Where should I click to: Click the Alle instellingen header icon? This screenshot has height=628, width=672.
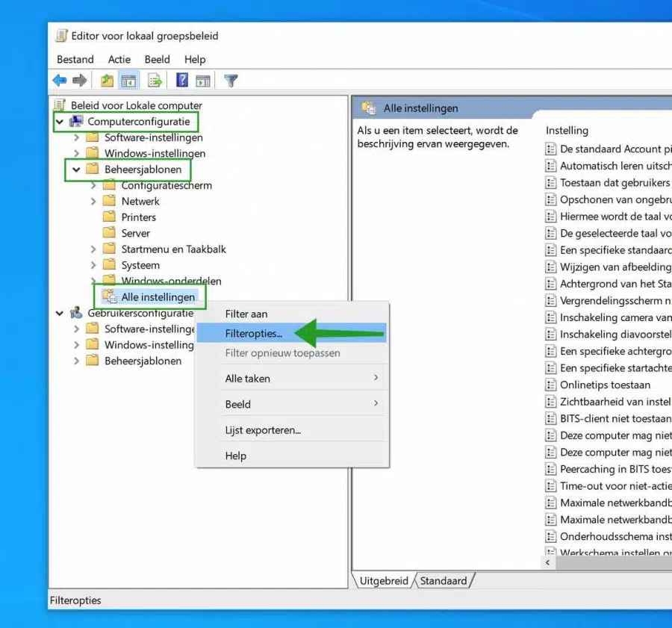click(369, 108)
